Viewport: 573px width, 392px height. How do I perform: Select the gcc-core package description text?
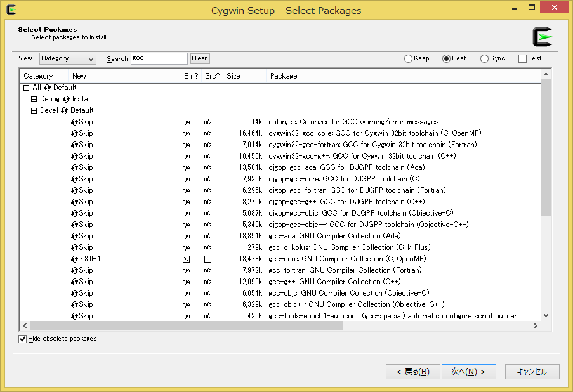coord(347,259)
